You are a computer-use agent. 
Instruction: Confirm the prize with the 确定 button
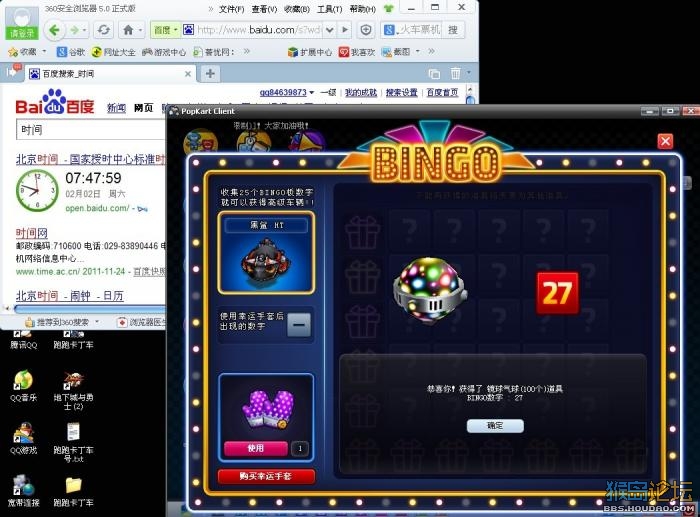495,426
